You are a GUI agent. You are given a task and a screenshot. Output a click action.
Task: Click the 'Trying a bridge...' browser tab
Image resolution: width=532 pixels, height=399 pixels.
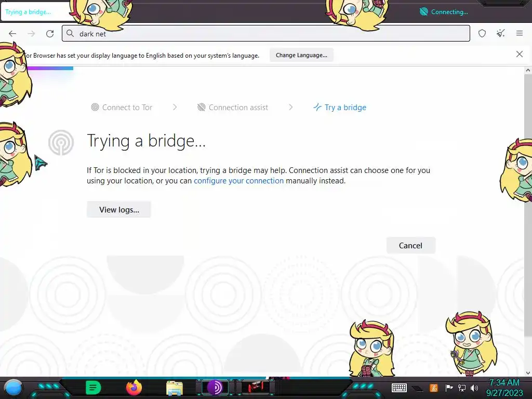click(x=35, y=12)
